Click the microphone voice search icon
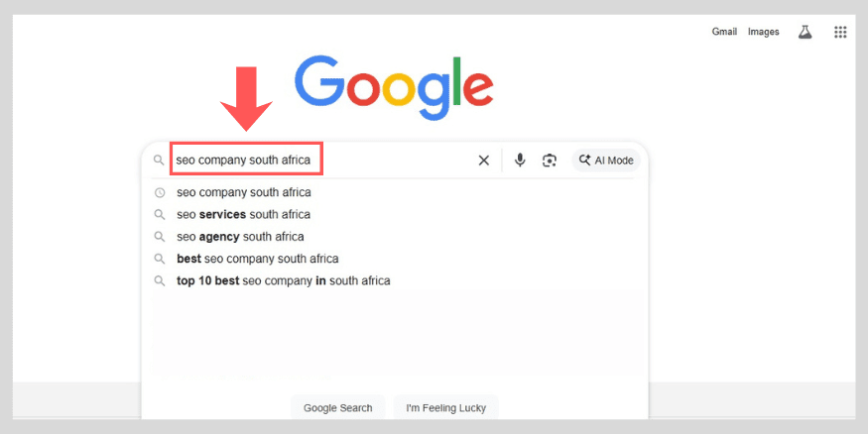Image resolution: width=868 pixels, height=434 pixels. click(x=520, y=161)
